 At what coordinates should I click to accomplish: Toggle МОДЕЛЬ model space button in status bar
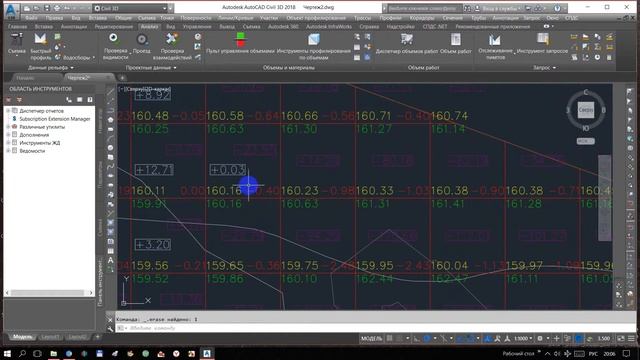(x=372, y=338)
